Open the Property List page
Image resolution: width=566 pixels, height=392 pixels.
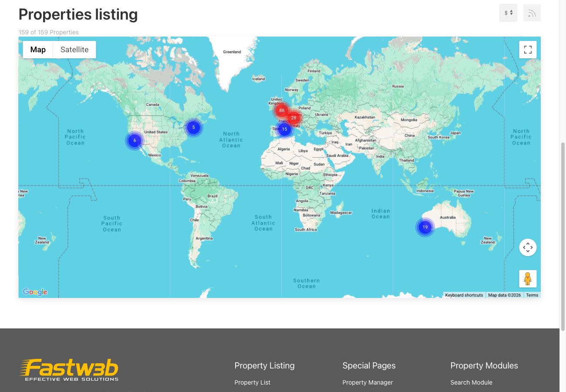[x=253, y=382]
